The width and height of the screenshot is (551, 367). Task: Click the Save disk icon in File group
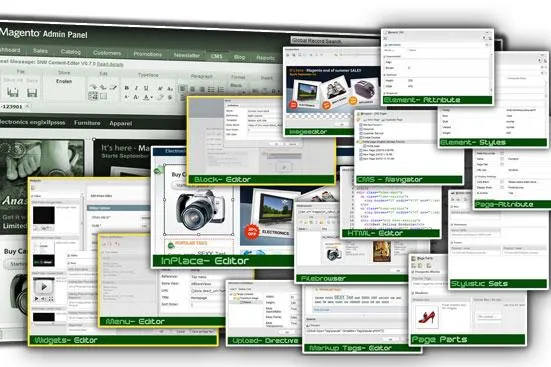(x=32, y=92)
